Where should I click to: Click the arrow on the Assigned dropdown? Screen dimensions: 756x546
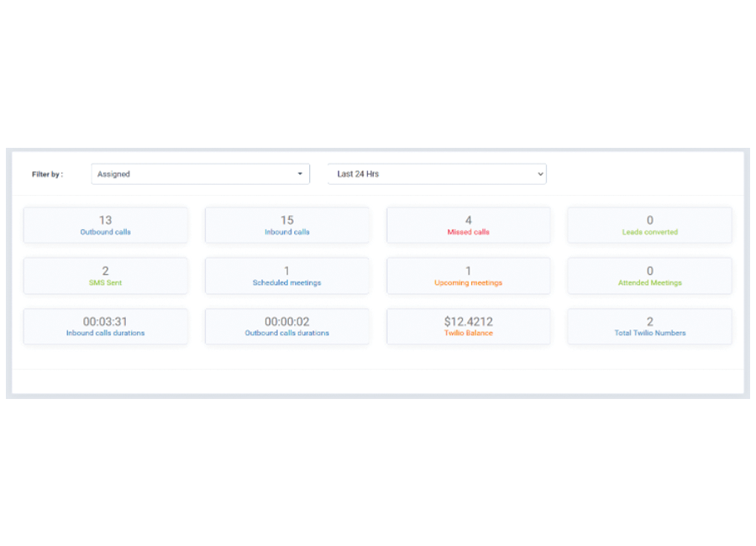pyautogui.click(x=300, y=174)
